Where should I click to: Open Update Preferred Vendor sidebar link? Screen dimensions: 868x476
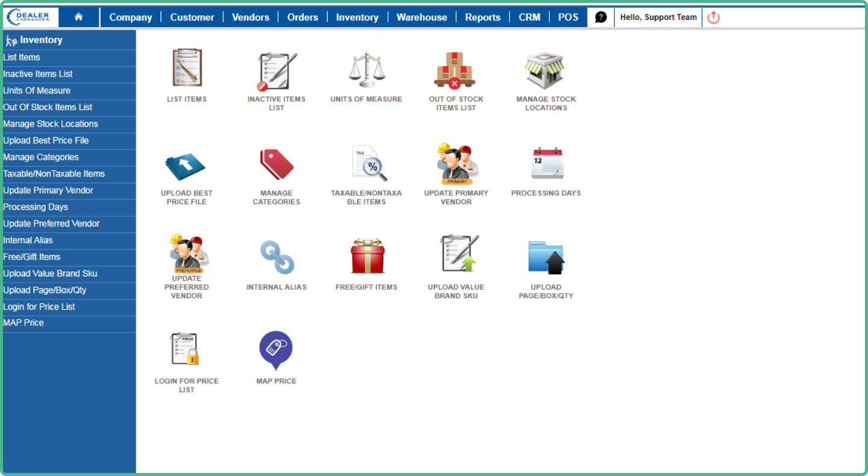tap(51, 224)
